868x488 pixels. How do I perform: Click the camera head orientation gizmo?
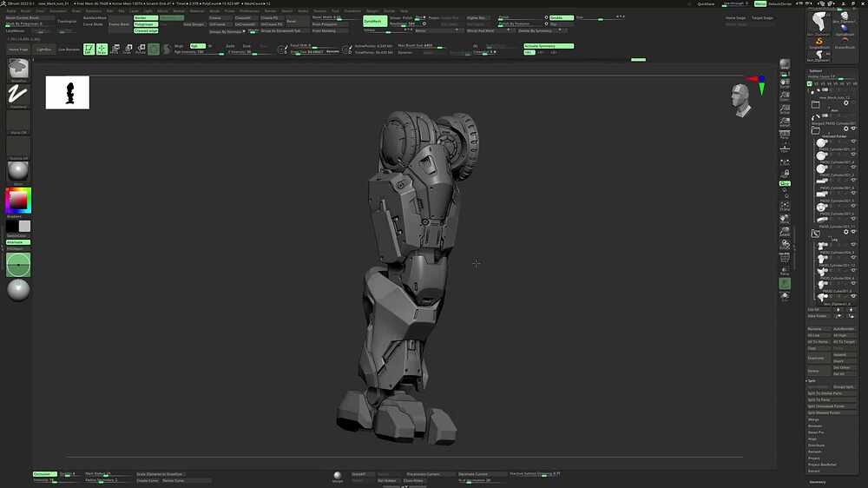[x=740, y=100]
